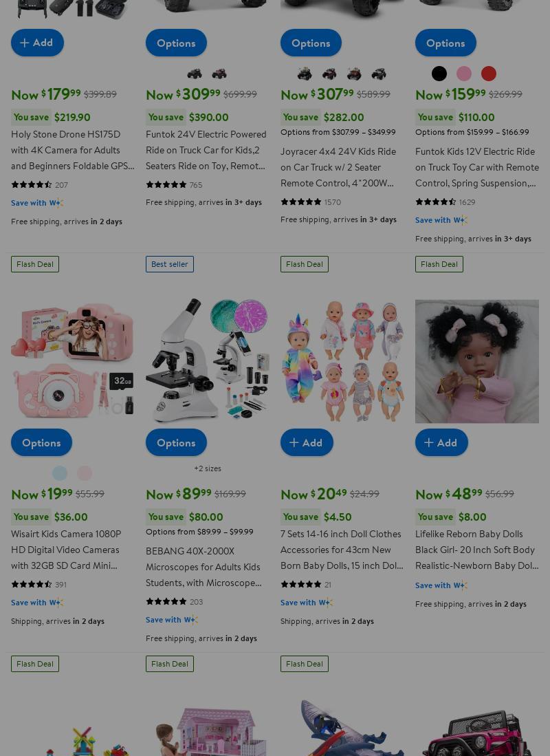Select the black color swatch for Funtok 12V truck
The height and width of the screenshot is (756, 550).
click(x=439, y=74)
